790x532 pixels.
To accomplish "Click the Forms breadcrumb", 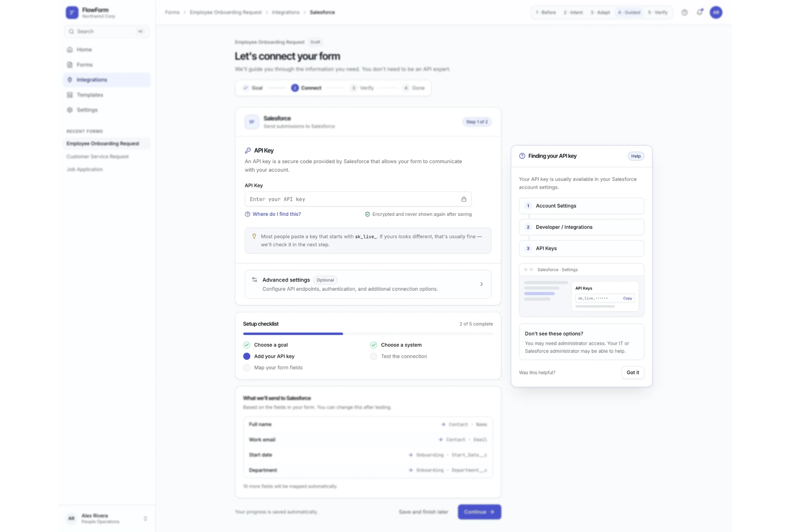I will pyautogui.click(x=172, y=12).
